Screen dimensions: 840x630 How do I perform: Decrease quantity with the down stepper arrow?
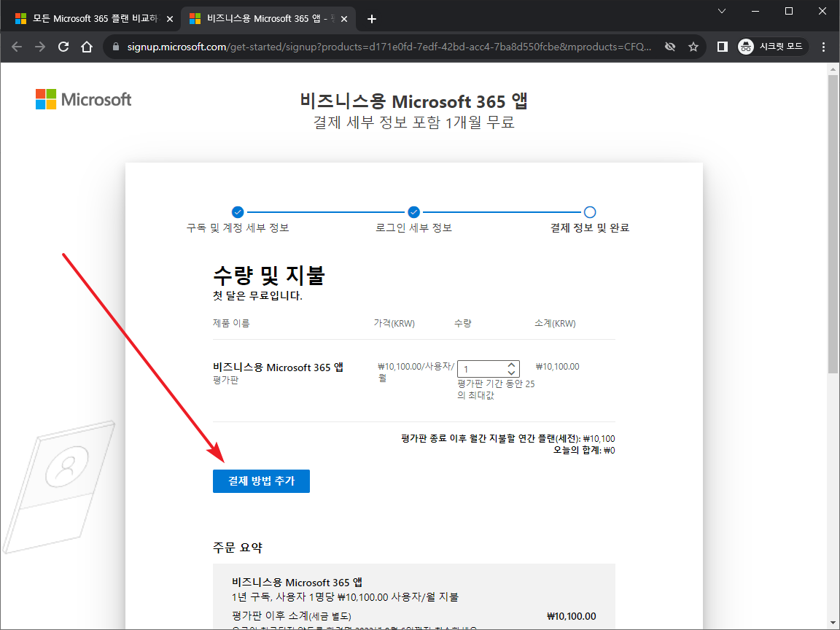tap(512, 373)
